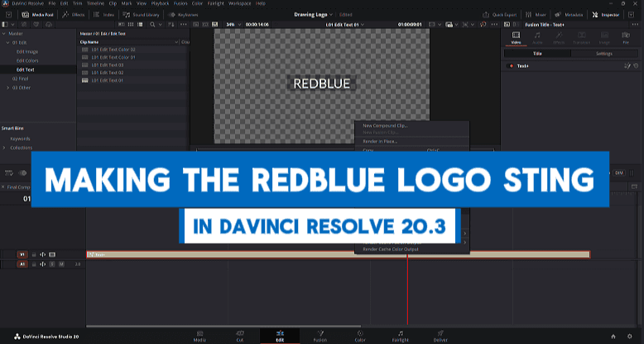
Task: Click media pool search magnifier
Action: (152, 25)
